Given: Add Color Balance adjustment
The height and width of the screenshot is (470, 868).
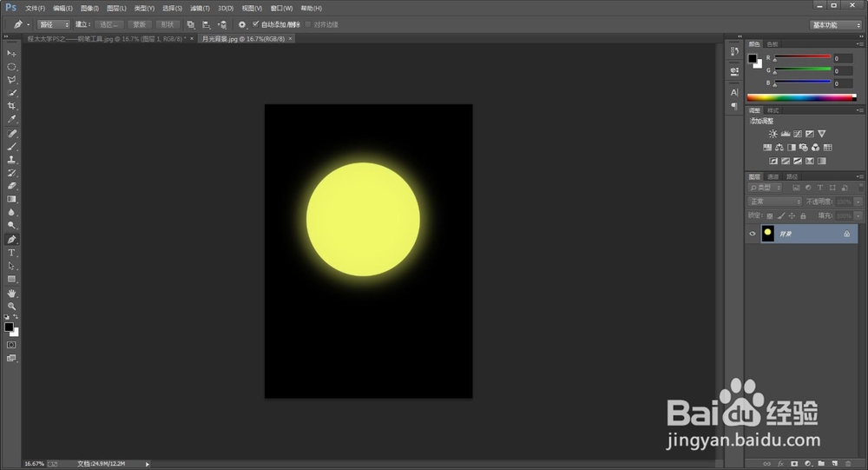Looking at the screenshot, I should click(x=779, y=148).
